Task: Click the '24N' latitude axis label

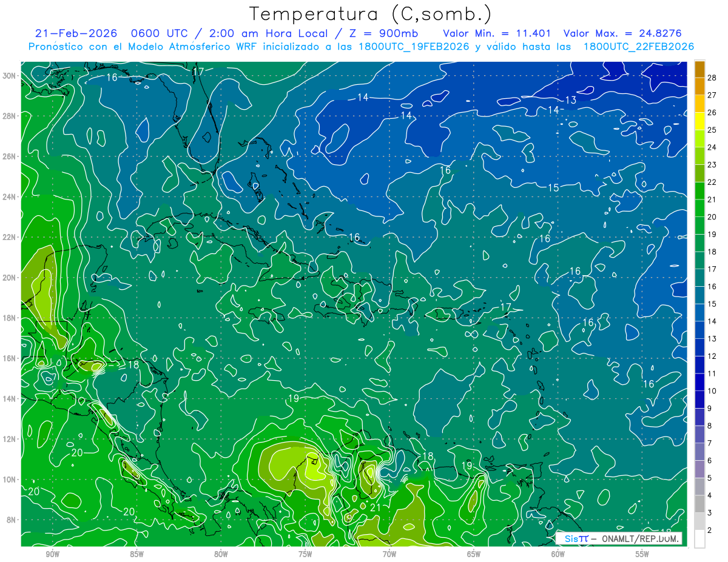Action: click(x=10, y=196)
